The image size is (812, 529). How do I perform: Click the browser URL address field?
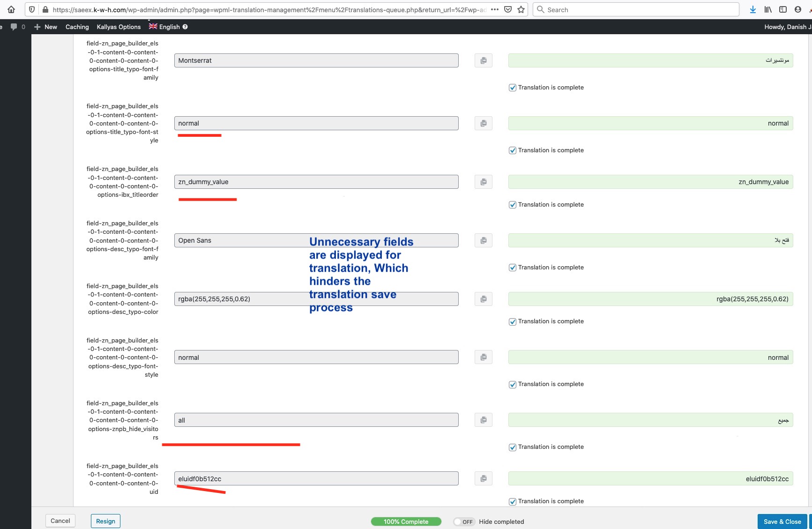pyautogui.click(x=269, y=9)
